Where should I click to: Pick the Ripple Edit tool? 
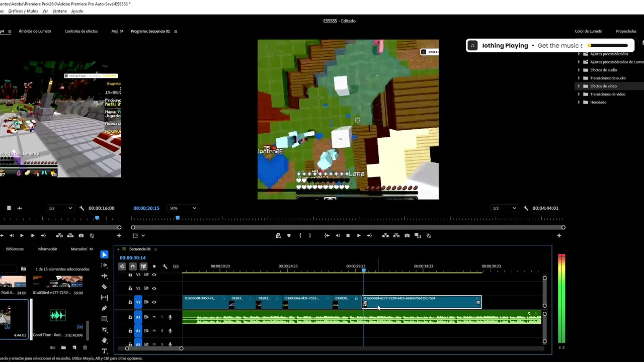pyautogui.click(x=104, y=276)
